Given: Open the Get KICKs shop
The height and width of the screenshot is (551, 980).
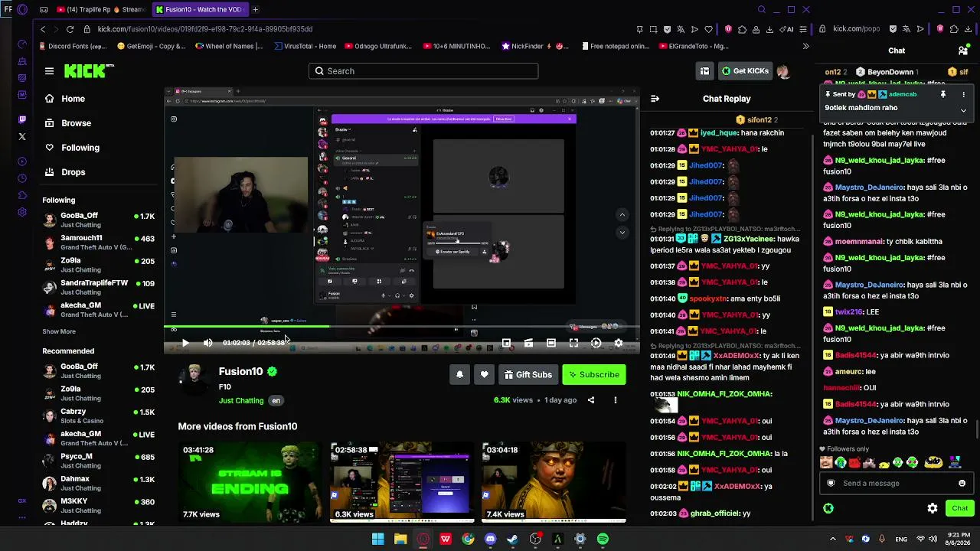Looking at the screenshot, I should 745,71.
